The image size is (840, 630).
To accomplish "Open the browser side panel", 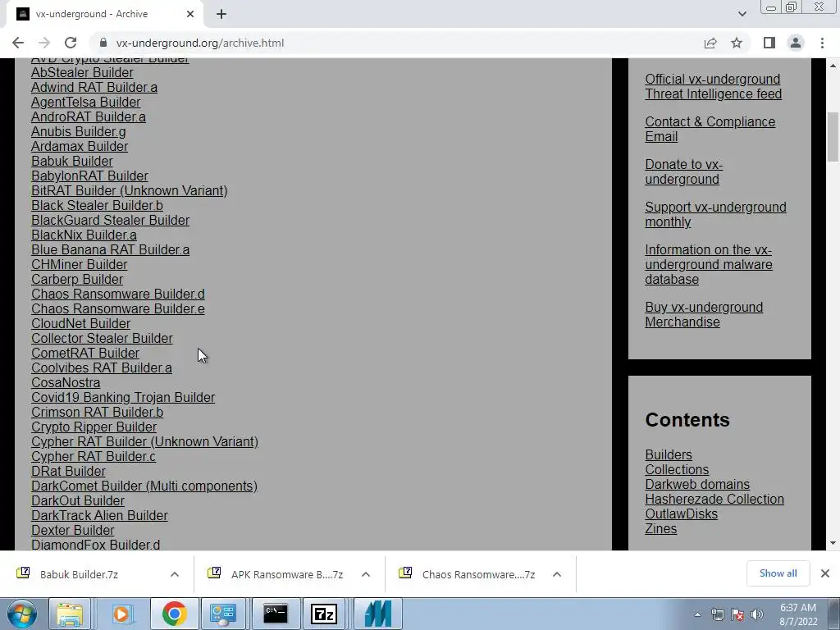I will point(769,43).
